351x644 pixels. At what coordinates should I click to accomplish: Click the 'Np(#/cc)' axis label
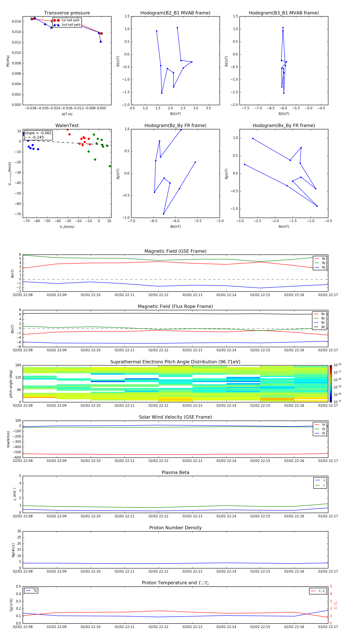13,550
